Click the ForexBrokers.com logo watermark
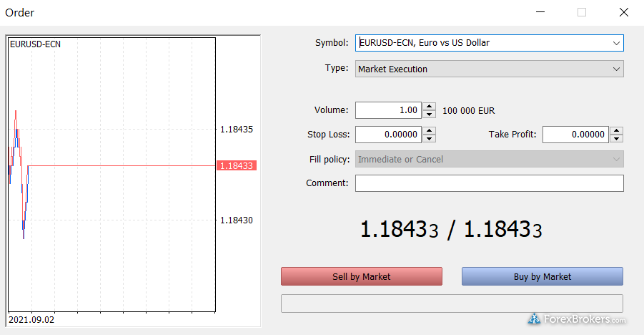Image resolution: width=644 pixels, height=335 pixels. [x=577, y=319]
